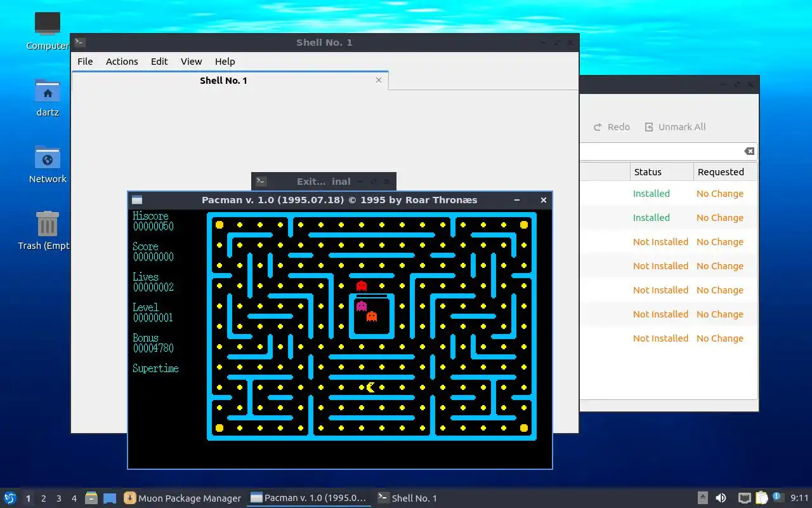This screenshot has width=812, height=508.
Task: Activate Muon Package Manager taskbar entry
Action: tap(183, 498)
